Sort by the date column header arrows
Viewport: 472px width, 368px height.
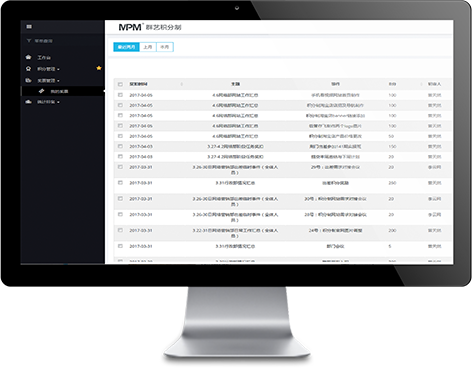[182, 84]
